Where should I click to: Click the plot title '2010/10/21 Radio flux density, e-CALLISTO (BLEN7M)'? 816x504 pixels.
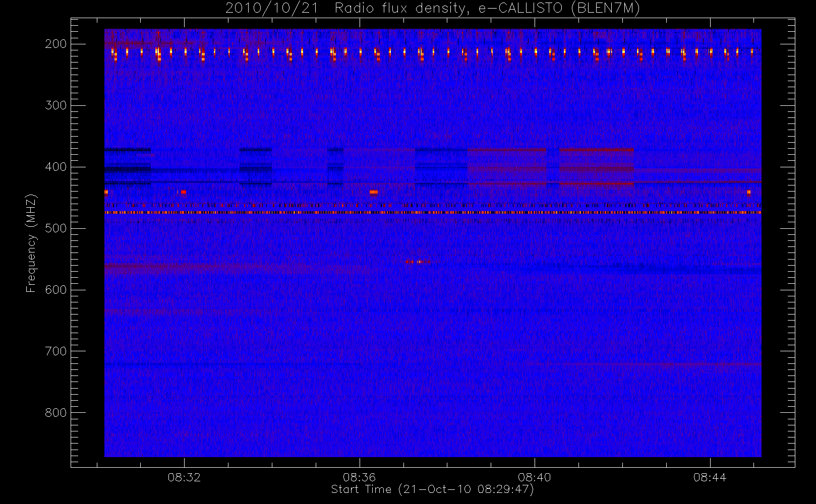[433, 9]
